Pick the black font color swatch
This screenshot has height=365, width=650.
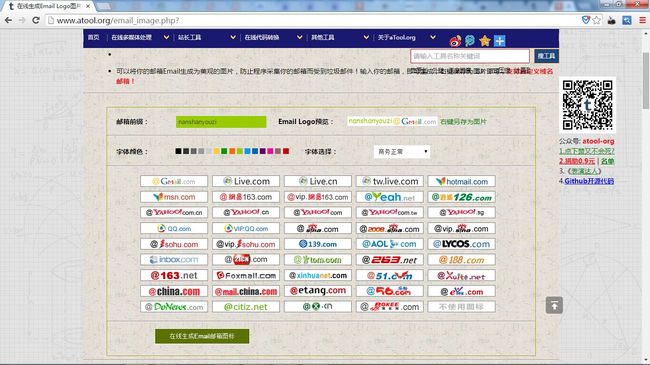pyautogui.click(x=178, y=151)
